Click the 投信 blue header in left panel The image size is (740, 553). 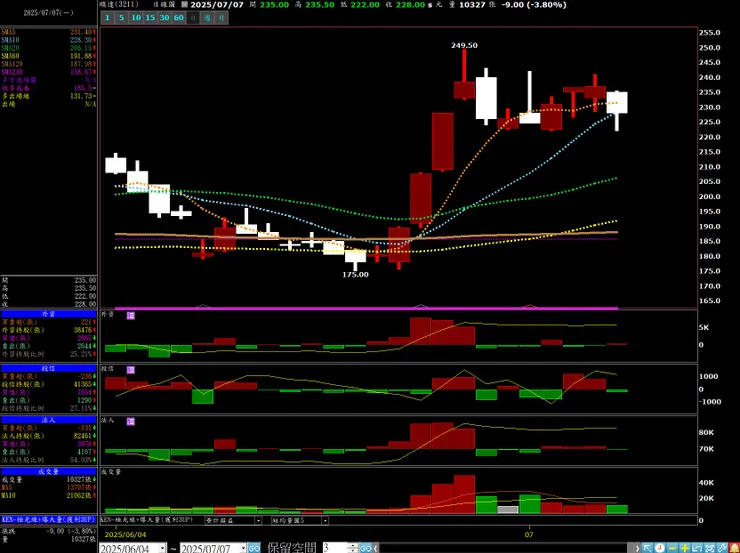click(49, 368)
